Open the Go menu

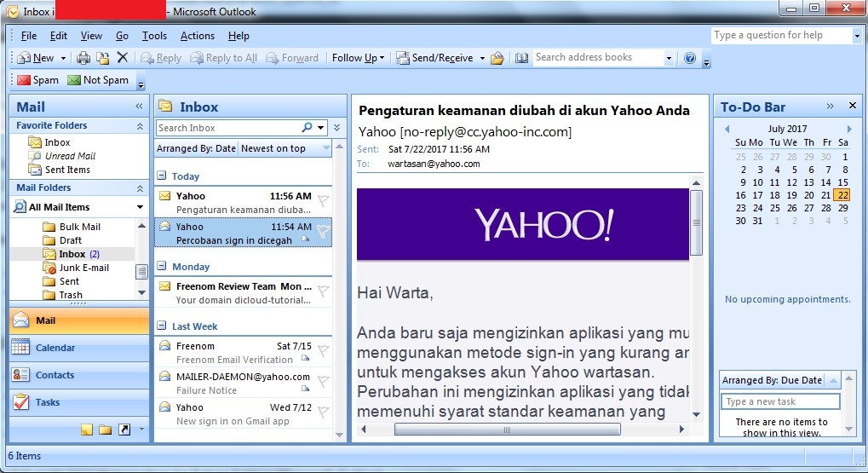(122, 36)
